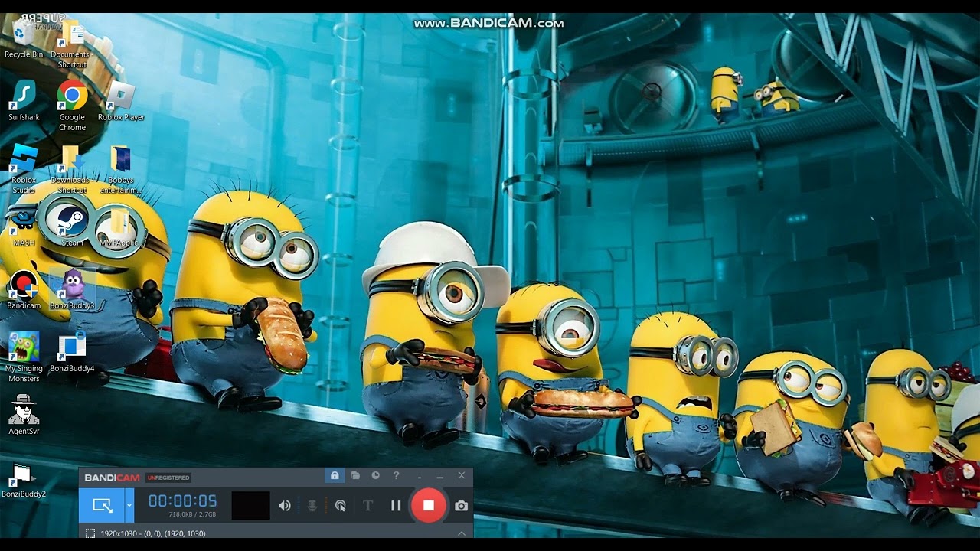Collapse Bandicam region bar chevron
Viewport: 980px width, 551px height.
[x=462, y=533]
